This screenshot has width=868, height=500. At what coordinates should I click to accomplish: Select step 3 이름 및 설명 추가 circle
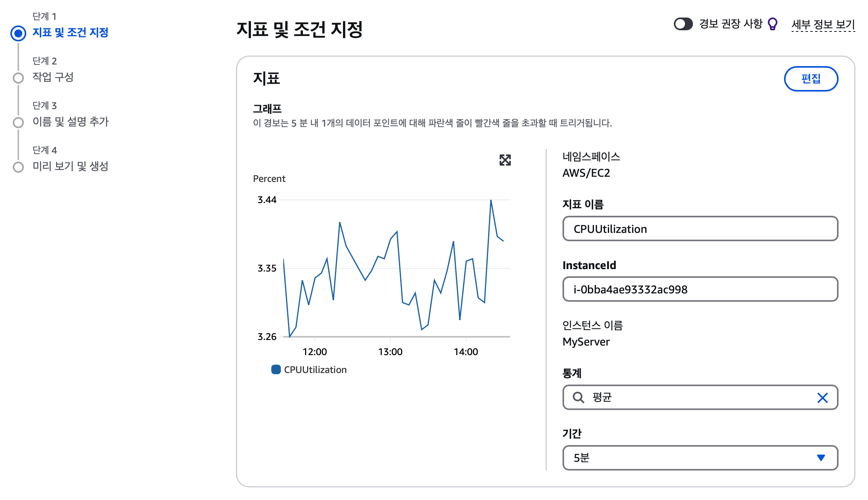(x=18, y=122)
